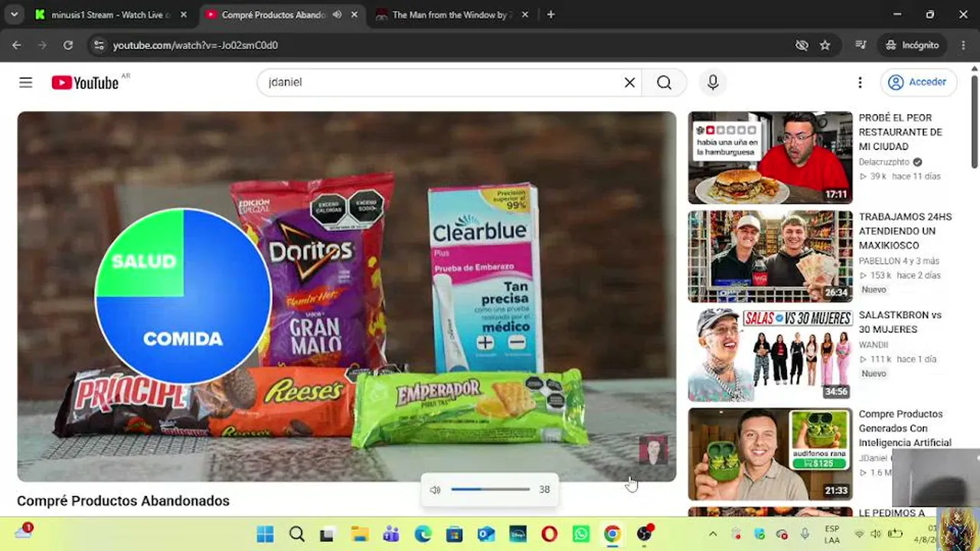Show hidden system tray icons
This screenshot has width=980, height=551.
713,534
